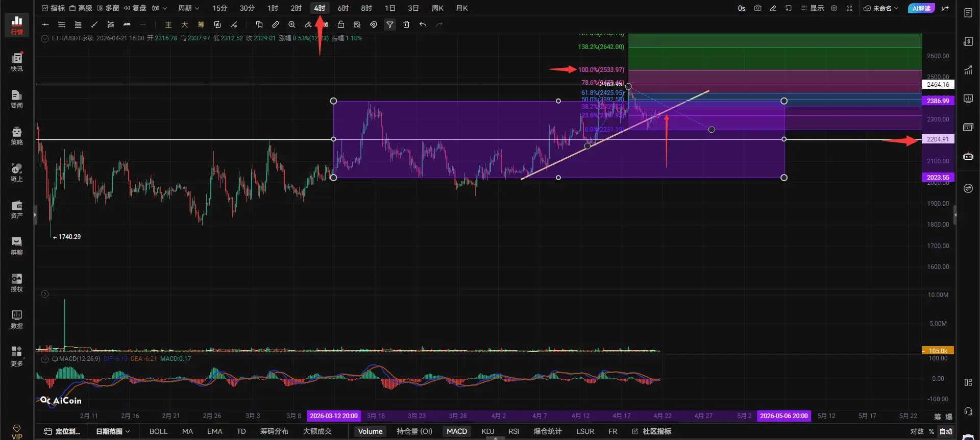Open the 行情 market sidebar icon
The width and height of the screenshot is (980, 440).
[x=17, y=25]
